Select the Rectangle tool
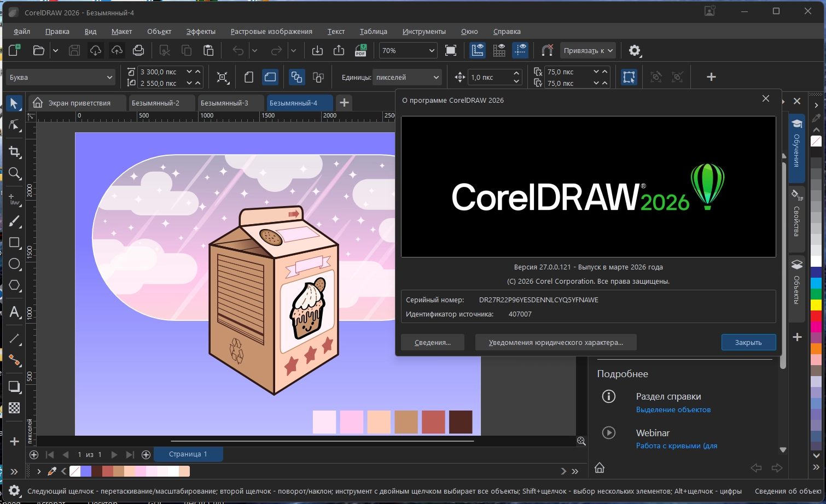The width and height of the screenshot is (826, 504). tap(15, 243)
